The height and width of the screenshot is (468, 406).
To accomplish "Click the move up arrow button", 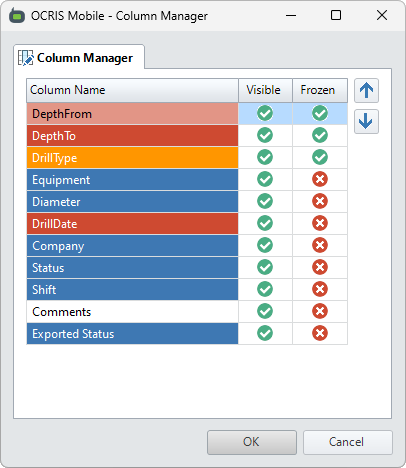I will tap(366, 91).
